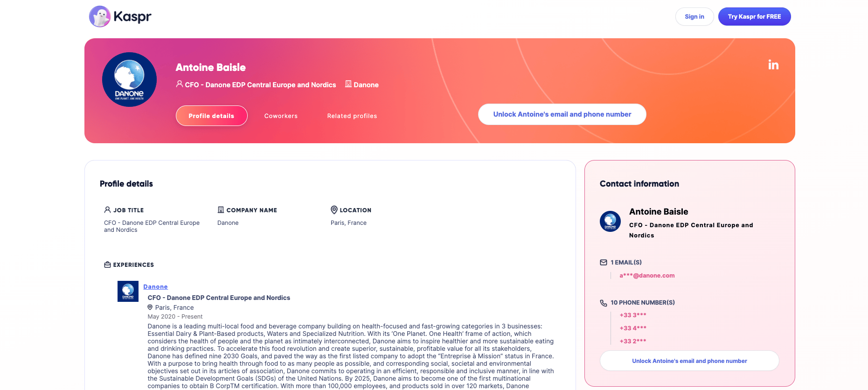868x390 pixels.
Task: Click the Danone company description paragraph
Action: point(351,356)
